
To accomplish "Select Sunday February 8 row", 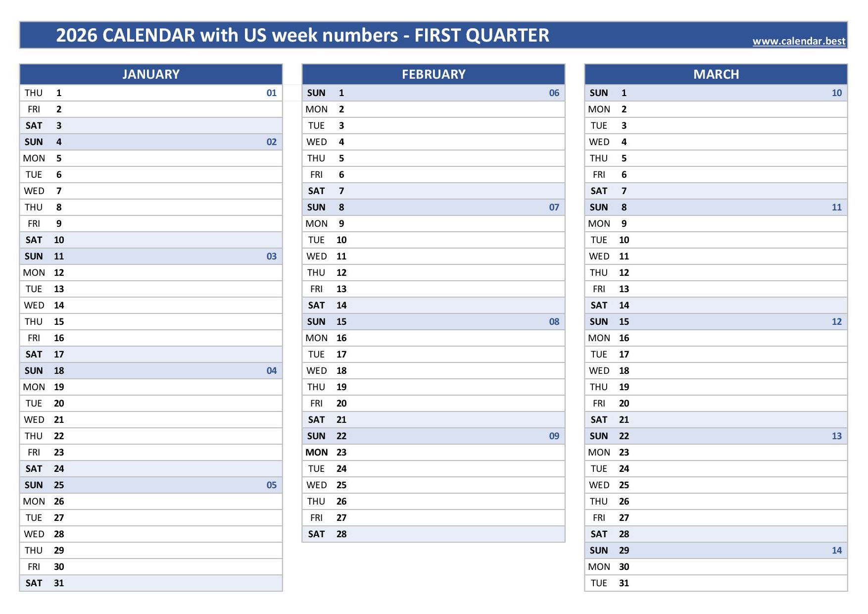I will 434,207.
